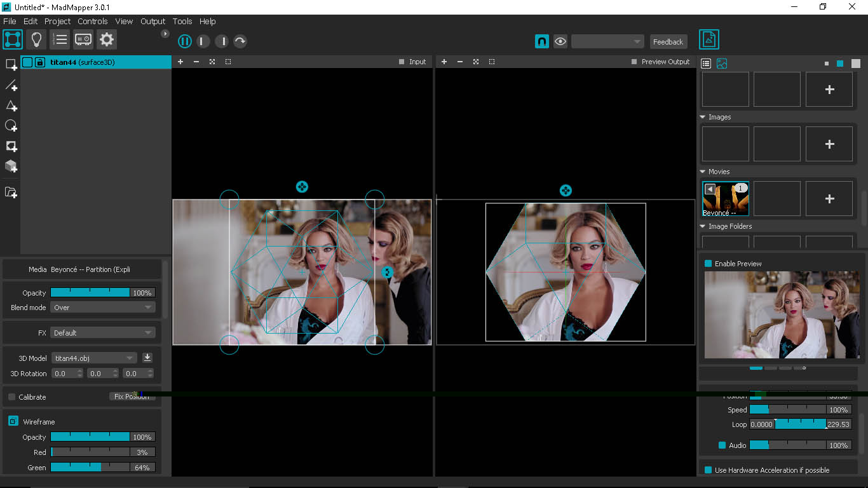Collapse the Image Folders section
The height and width of the screenshot is (488, 868).
pos(703,226)
